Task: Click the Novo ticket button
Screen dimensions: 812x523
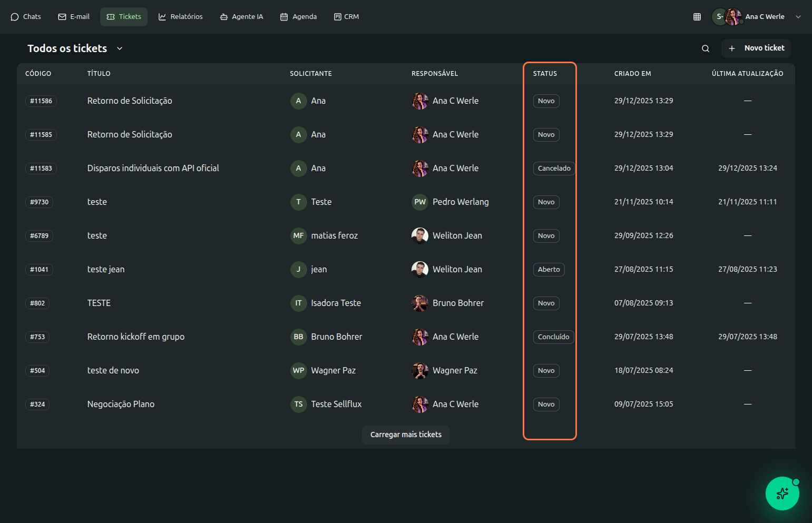Action: coord(756,48)
